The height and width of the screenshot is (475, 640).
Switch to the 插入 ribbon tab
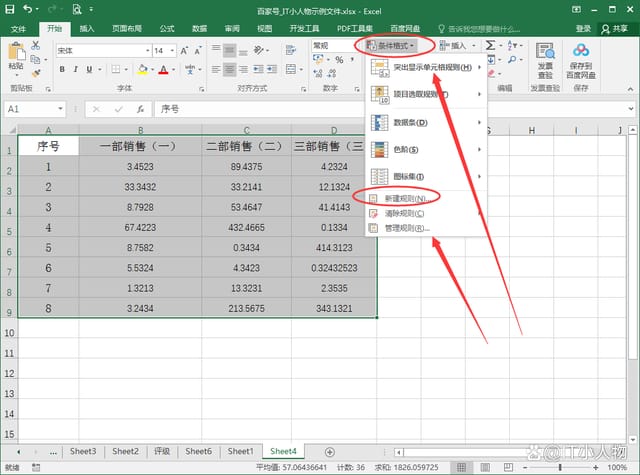(x=87, y=29)
